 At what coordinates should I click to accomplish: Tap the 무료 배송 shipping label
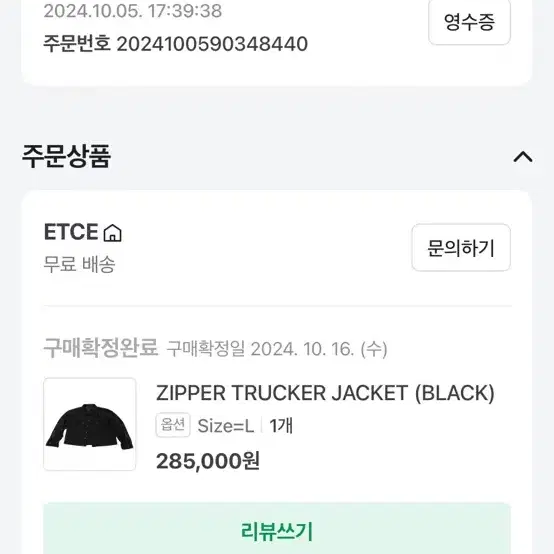(79, 264)
